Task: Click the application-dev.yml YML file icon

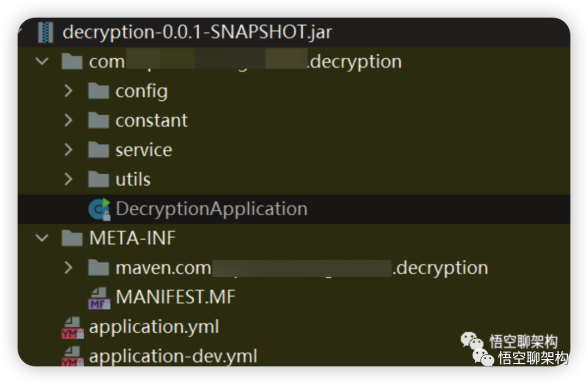Action: click(72, 356)
